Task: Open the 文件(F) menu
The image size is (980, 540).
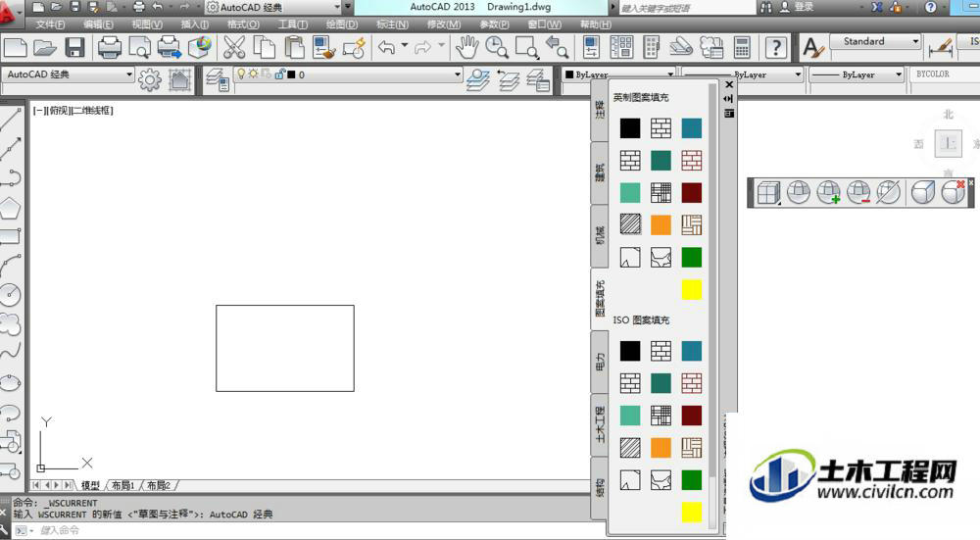Action: point(50,25)
